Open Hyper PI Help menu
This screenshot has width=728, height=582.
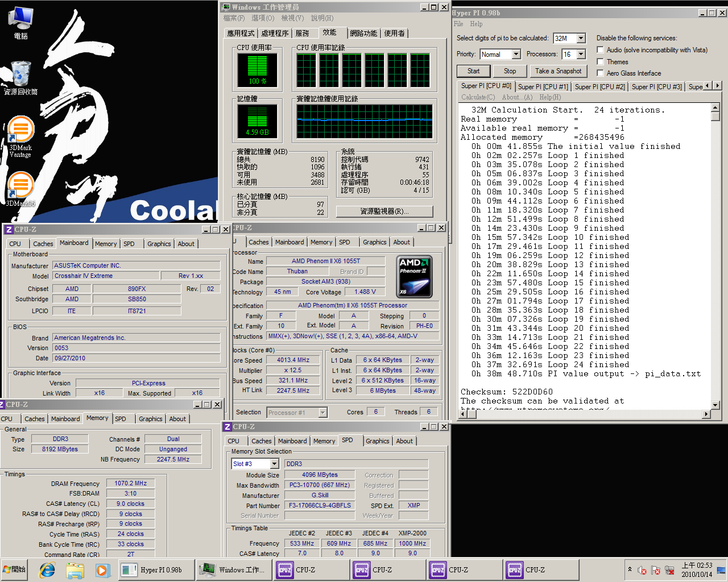point(476,24)
